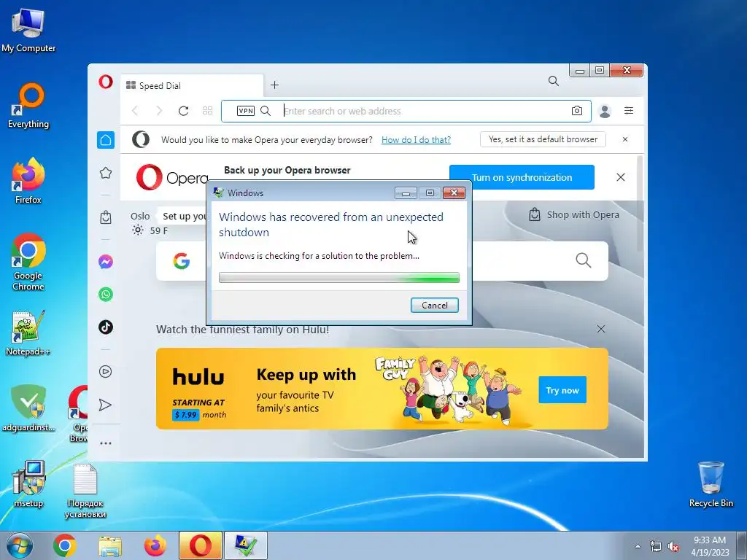The height and width of the screenshot is (560, 747).
Task: Click Cancel in the Windows dialog
Action: 435,306
